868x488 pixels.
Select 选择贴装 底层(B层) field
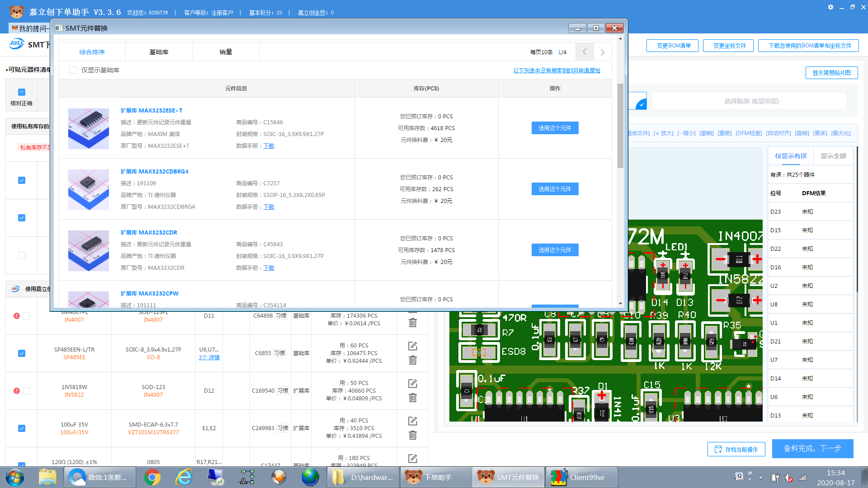749,101
